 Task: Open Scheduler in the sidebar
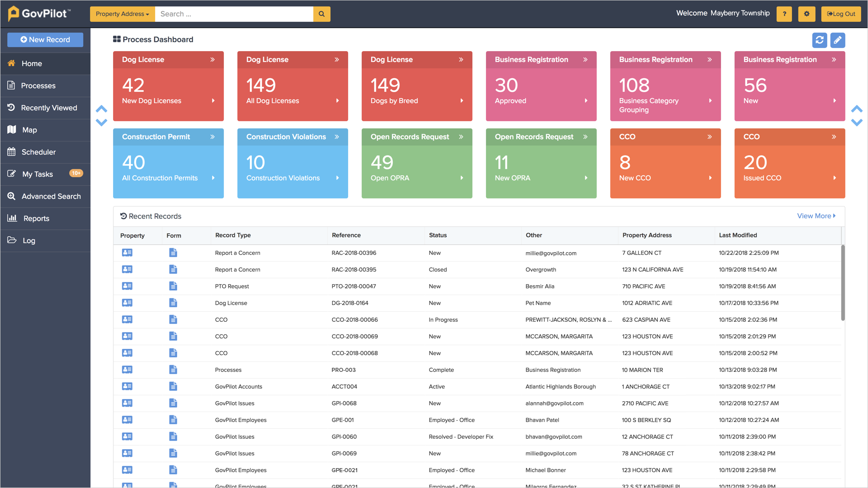pos(45,152)
